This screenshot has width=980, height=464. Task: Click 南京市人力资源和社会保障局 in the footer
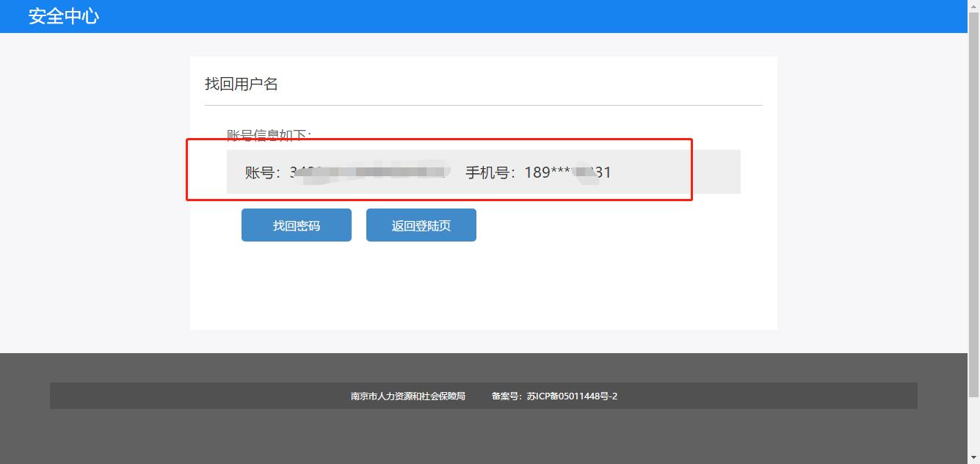coord(407,396)
